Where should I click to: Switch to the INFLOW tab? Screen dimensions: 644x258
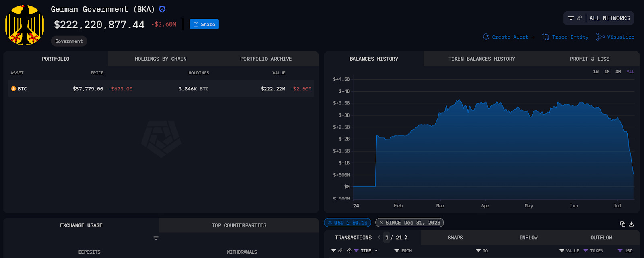pos(528,238)
